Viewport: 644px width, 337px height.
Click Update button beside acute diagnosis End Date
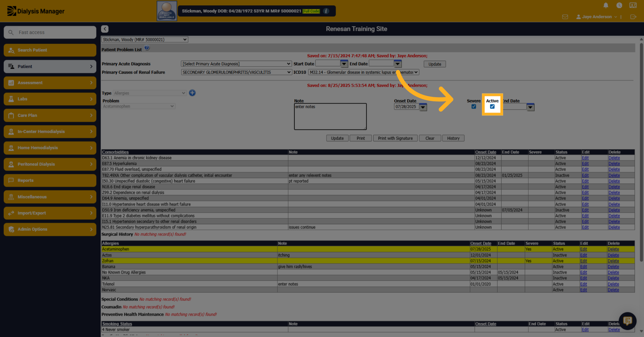click(435, 64)
